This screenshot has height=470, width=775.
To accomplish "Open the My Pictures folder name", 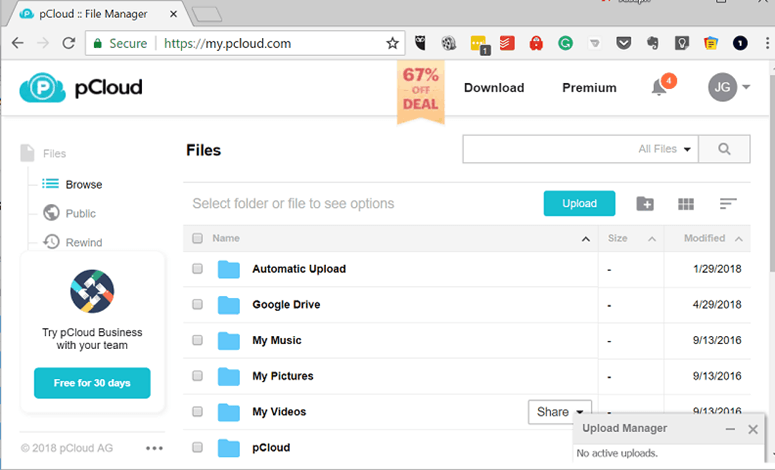I will coord(283,376).
